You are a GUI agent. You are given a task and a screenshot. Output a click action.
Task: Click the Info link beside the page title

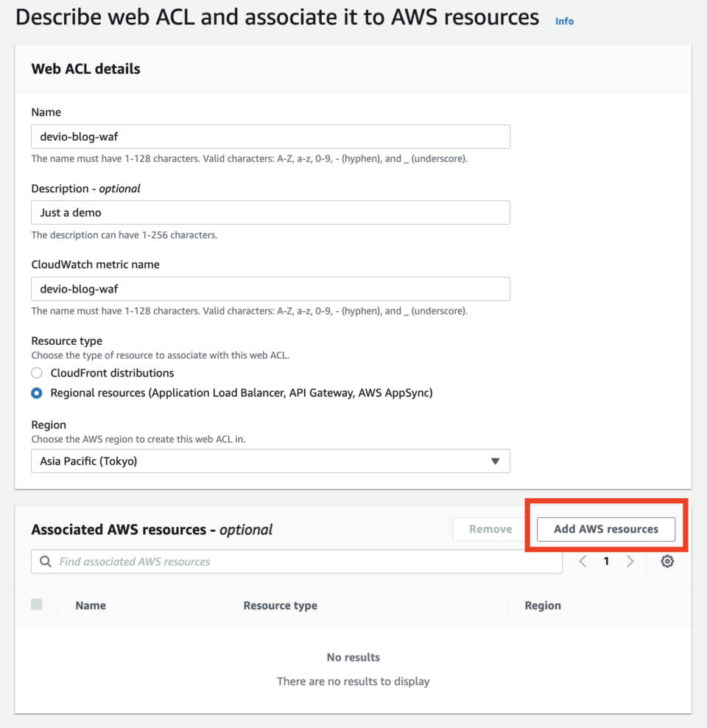(564, 21)
